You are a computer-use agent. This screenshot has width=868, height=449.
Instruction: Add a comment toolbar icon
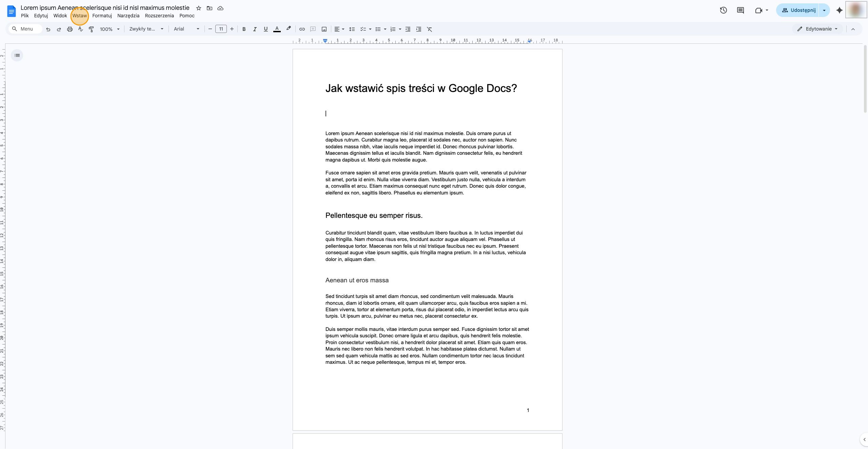(313, 29)
